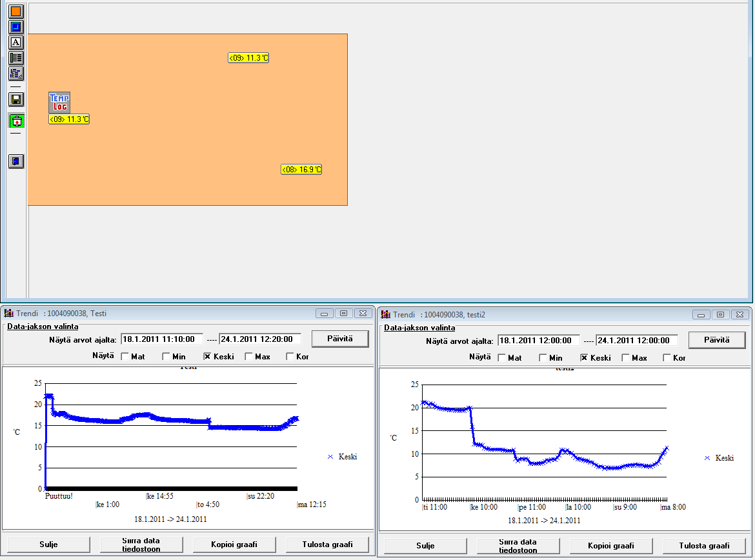Click the chart icon in testi2 trend title bar
Image resolution: width=755 pixels, height=560 pixels.
click(x=386, y=314)
